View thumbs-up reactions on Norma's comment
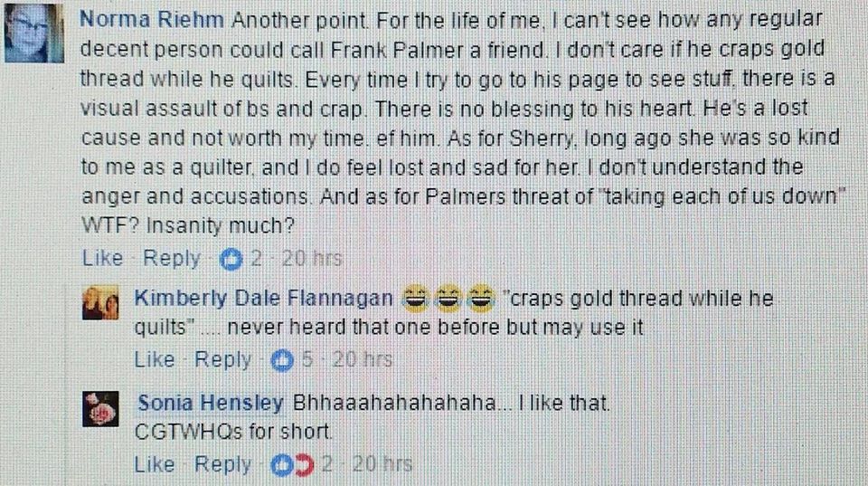The width and height of the screenshot is (868, 486). pos(231,259)
